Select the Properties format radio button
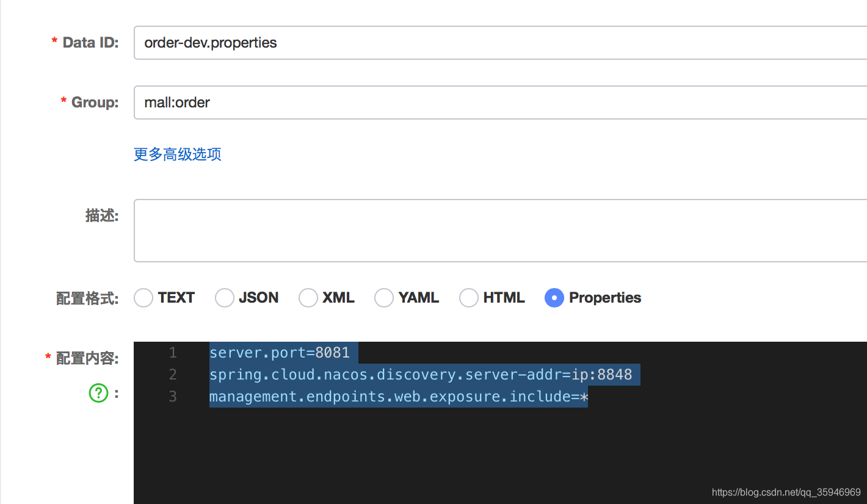Screen dimensions: 867x504 click(x=554, y=298)
